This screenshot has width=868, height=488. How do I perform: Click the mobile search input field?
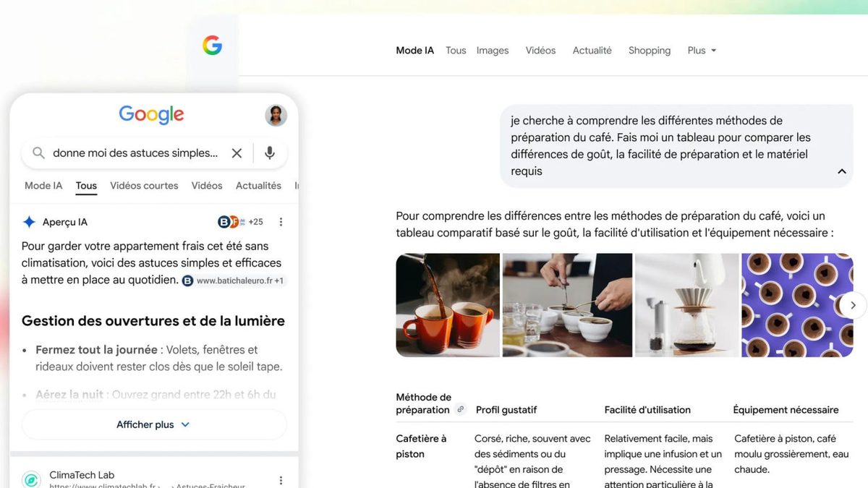click(x=135, y=153)
